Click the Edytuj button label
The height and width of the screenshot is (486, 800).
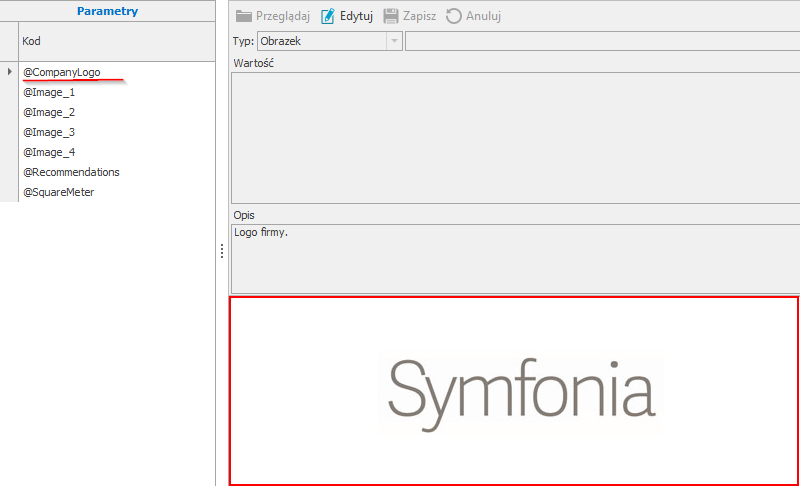click(x=356, y=16)
